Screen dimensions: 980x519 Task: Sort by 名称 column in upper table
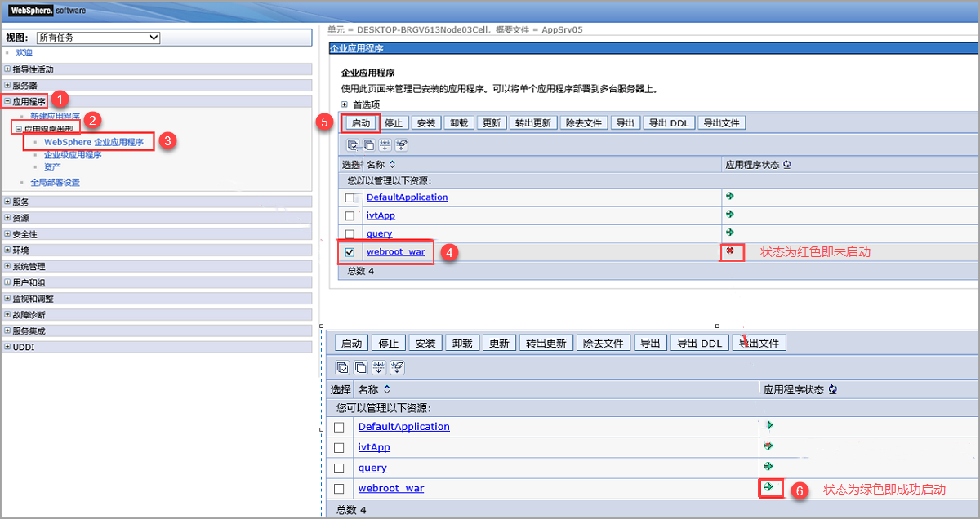392,165
